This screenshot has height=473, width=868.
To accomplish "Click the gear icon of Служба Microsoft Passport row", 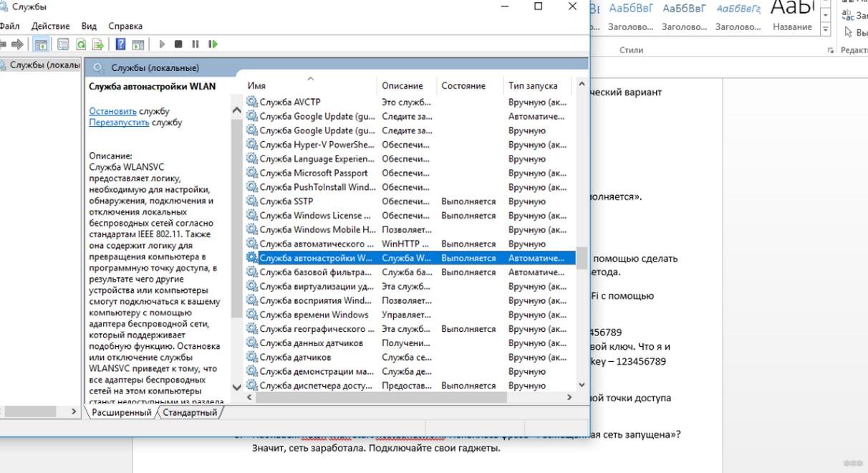I will (x=251, y=173).
